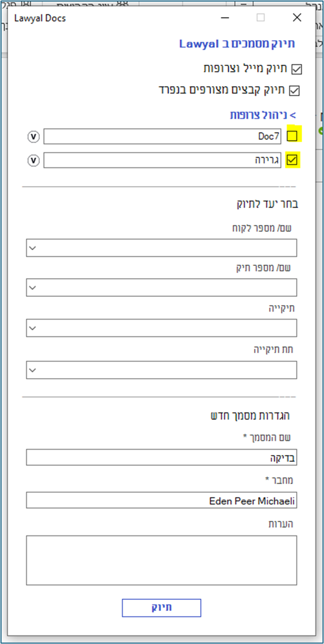This screenshot has width=324, height=644.
Task: Click the גרירה attachment name field
Action: tap(162, 160)
